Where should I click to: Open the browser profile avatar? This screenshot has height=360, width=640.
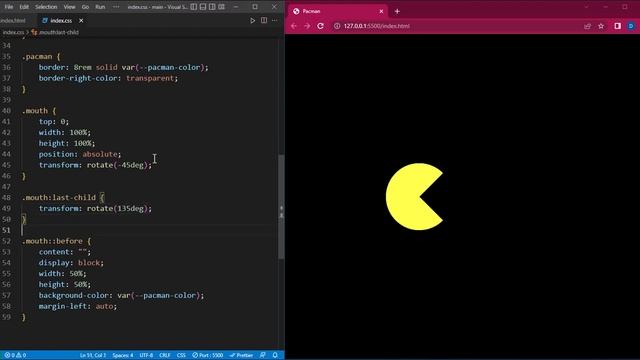[631, 26]
